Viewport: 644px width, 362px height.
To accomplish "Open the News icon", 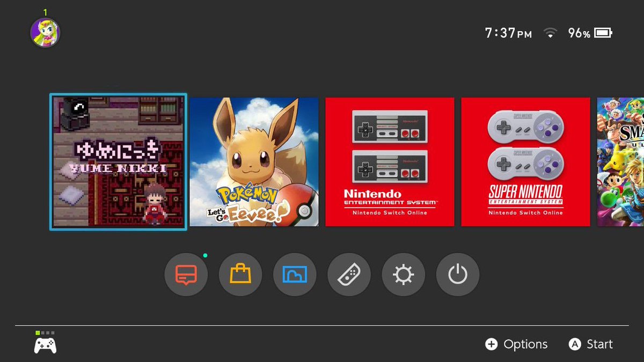I will 186,275.
